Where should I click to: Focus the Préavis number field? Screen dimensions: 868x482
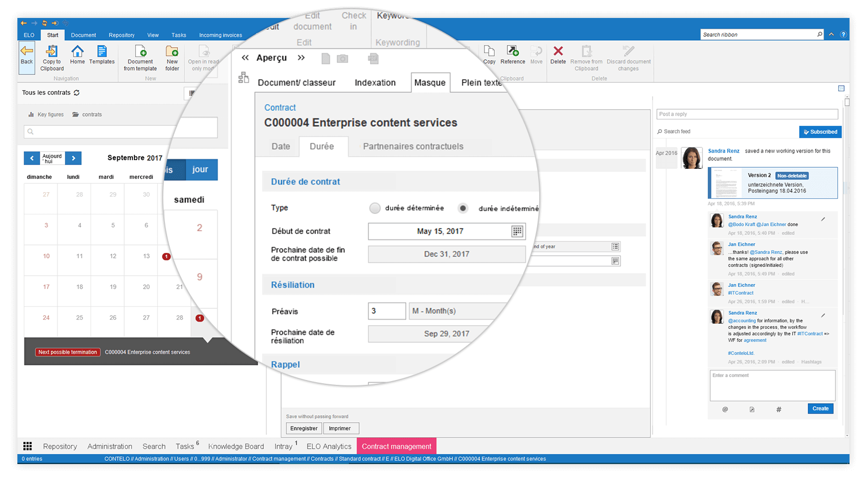pyautogui.click(x=387, y=311)
